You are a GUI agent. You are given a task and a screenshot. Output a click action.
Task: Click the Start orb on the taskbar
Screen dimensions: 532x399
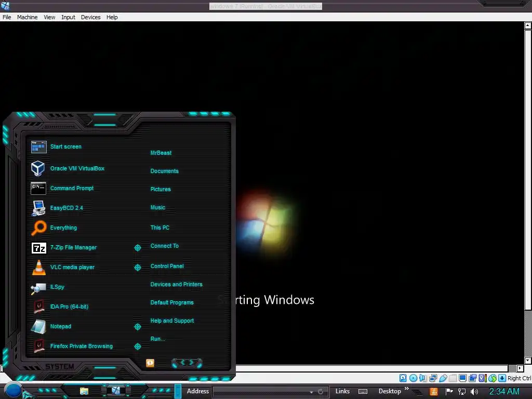pos(13,391)
